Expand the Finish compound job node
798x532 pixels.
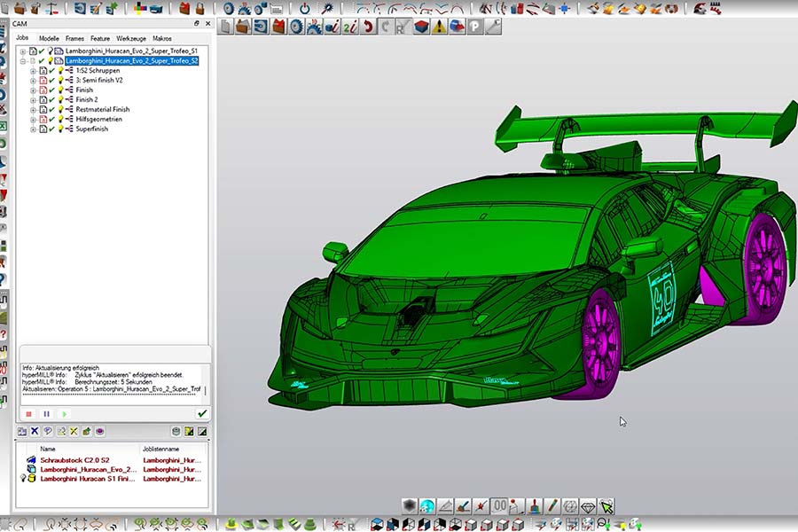click(x=33, y=90)
